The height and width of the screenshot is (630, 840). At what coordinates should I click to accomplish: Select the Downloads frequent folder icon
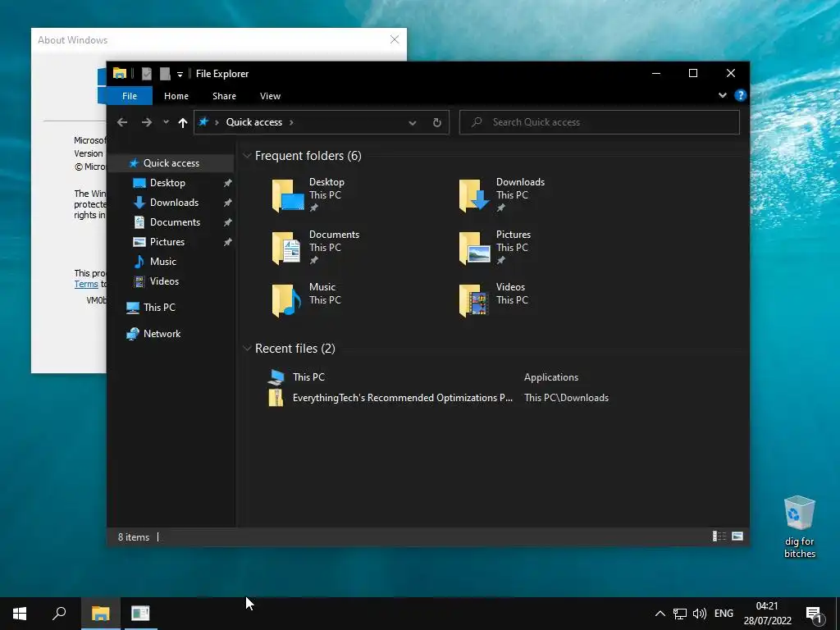pos(475,195)
